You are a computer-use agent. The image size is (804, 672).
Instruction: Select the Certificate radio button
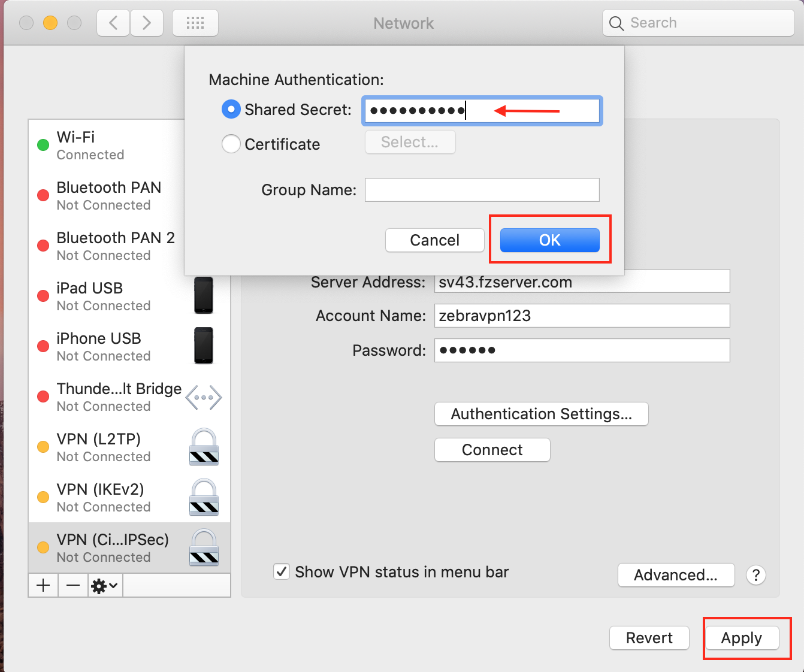[x=231, y=144]
